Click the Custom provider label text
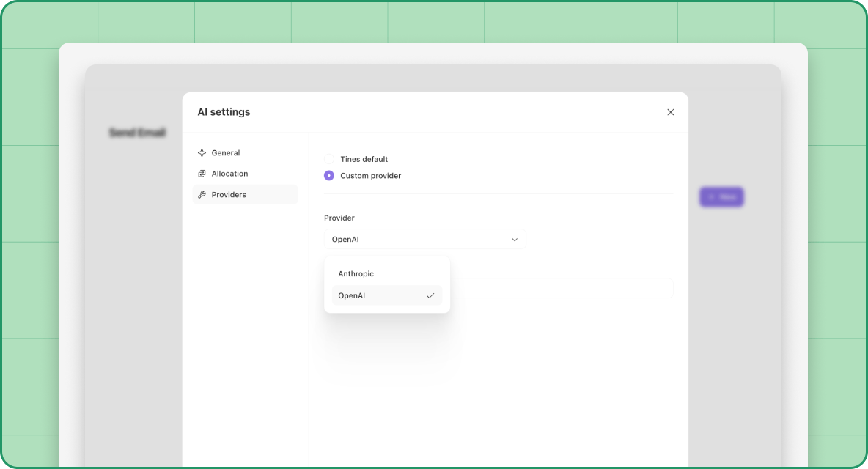This screenshot has width=868, height=469. 370,176
